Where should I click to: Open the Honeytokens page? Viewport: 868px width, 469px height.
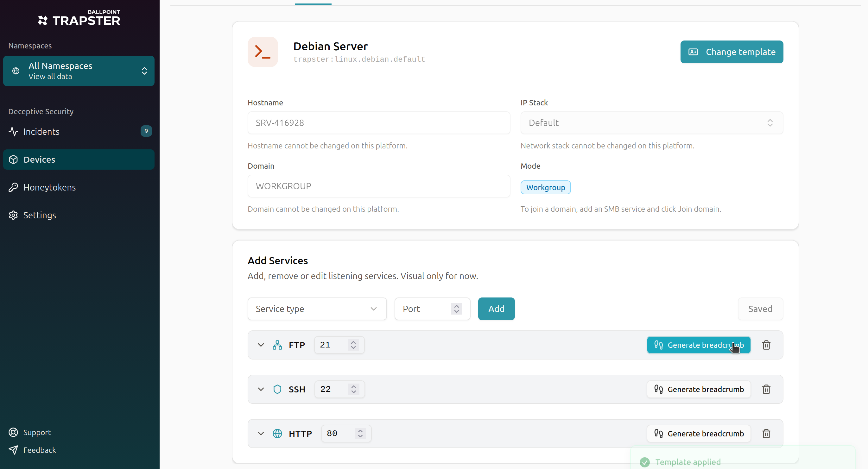click(79, 187)
